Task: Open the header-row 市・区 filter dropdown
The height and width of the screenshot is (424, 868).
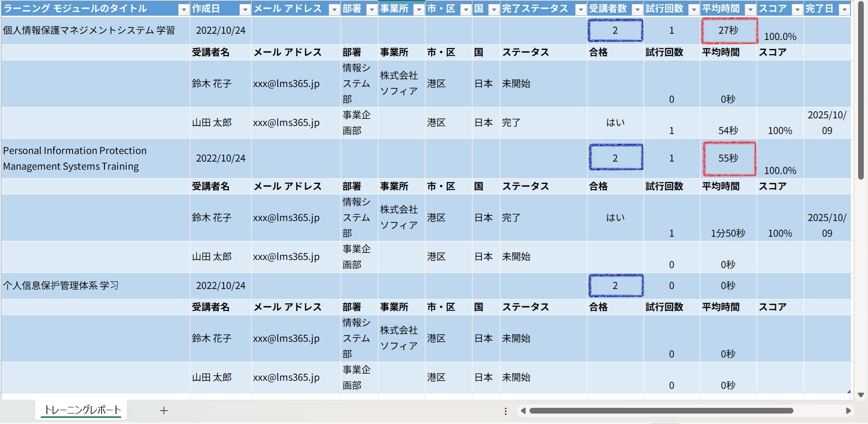Action: point(465,10)
